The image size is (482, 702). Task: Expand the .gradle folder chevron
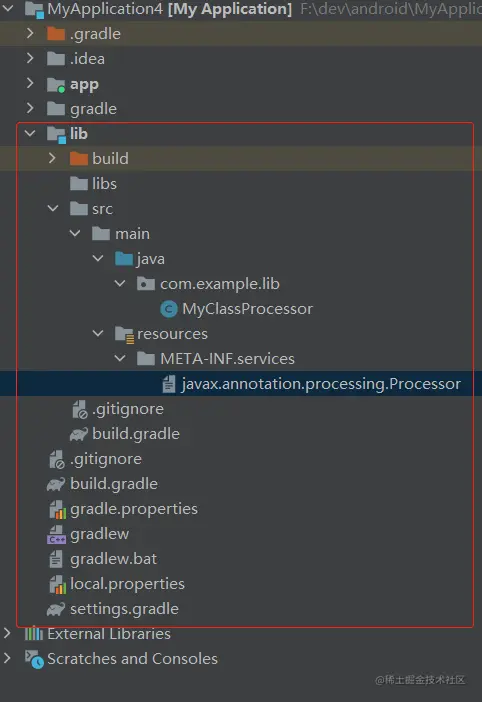(x=30, y=33)
